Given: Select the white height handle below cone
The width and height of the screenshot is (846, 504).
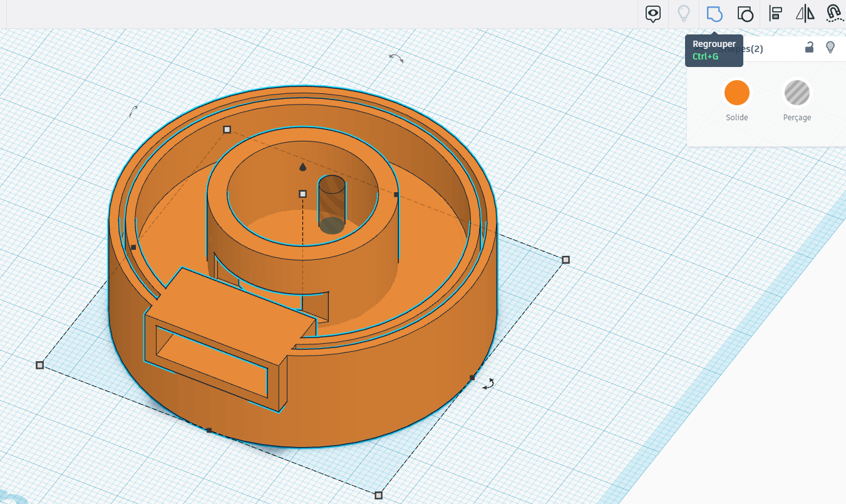Looking at the screenshot, I should pyautogui.click(x=303, y=194).
